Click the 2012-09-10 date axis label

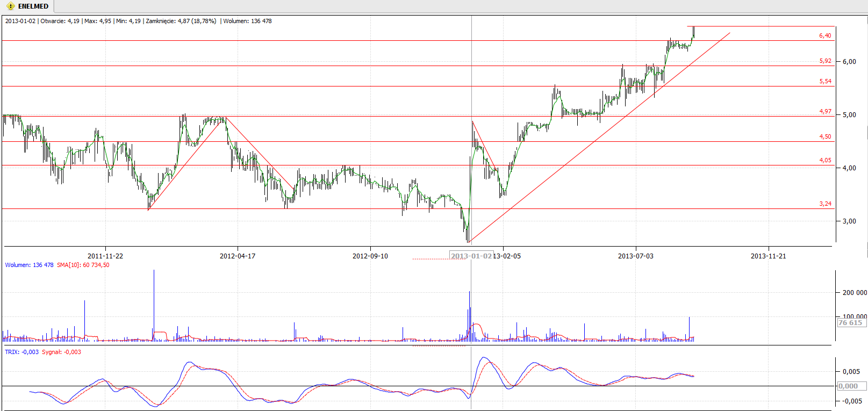point(370,256)
